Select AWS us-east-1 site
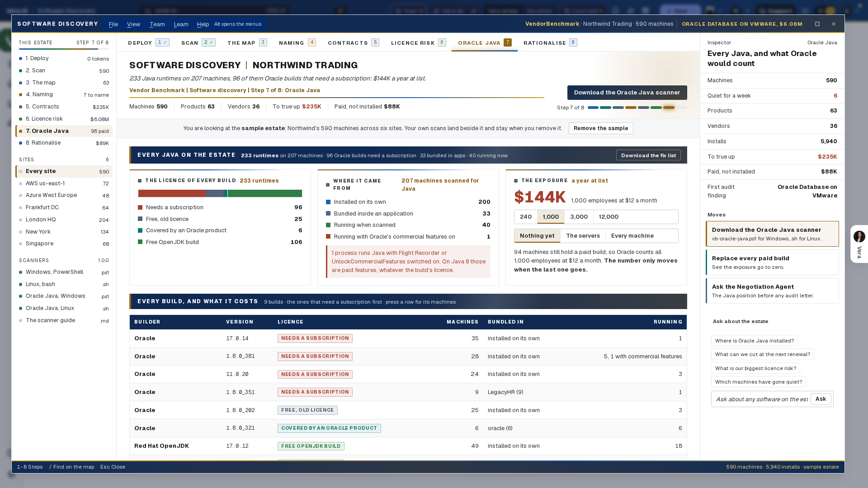868x488 pixels. click(64, 183)
